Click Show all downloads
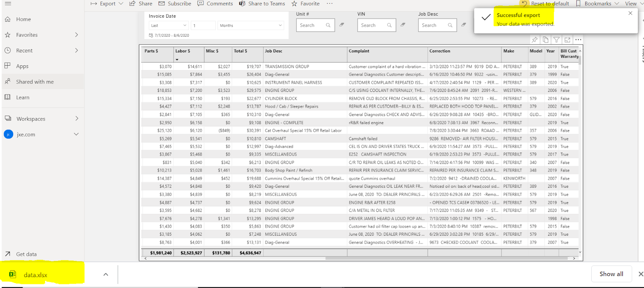 point(611,274)
